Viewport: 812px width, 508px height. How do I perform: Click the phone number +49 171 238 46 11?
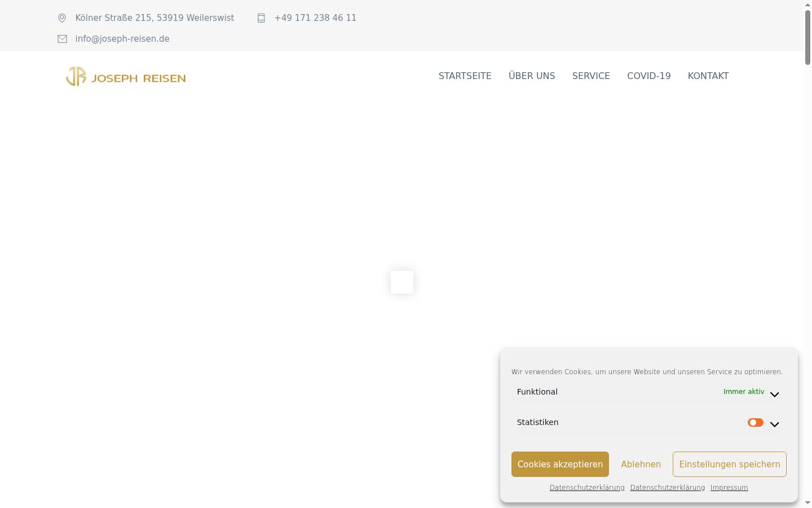(x=315, y=18)
